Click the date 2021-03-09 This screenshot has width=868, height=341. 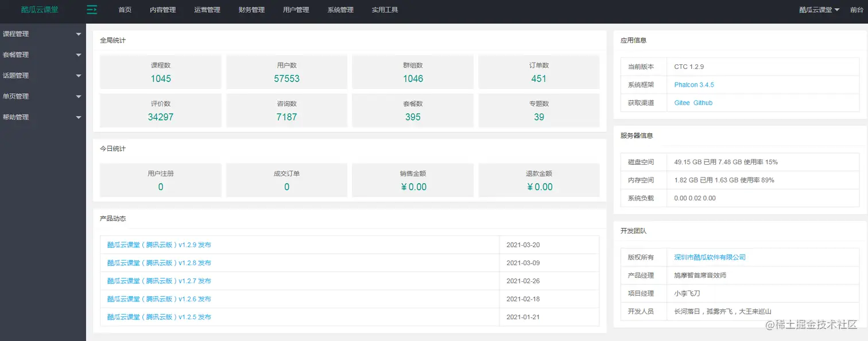(523, 263)
